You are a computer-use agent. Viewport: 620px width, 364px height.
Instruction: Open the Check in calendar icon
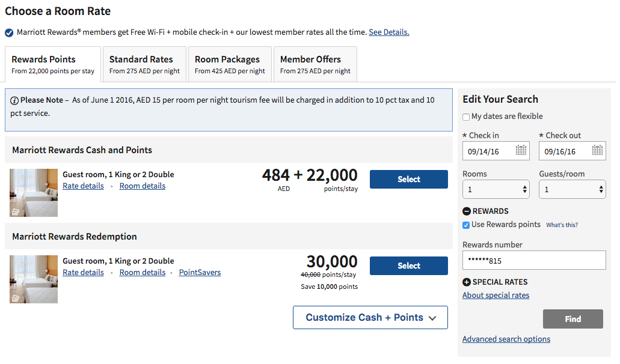coord(521,150)
